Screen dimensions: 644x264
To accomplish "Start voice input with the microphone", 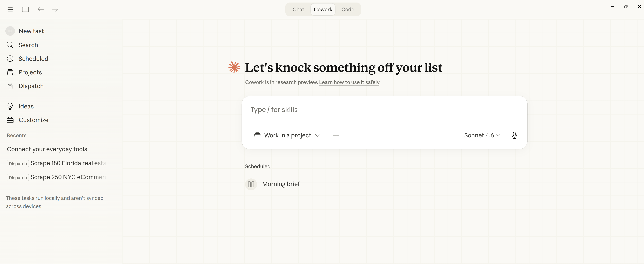I will (514, 135).
